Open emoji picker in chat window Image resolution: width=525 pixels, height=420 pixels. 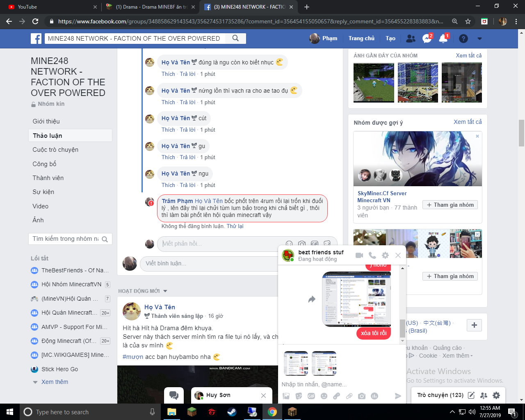[x=324, y=396]
